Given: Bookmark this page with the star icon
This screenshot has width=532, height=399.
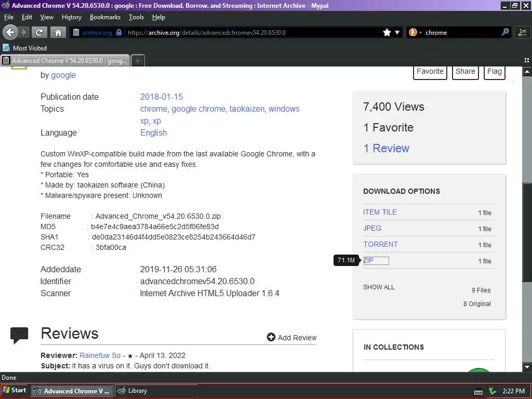Looking at the screenshot, I should tap(387, 33).
